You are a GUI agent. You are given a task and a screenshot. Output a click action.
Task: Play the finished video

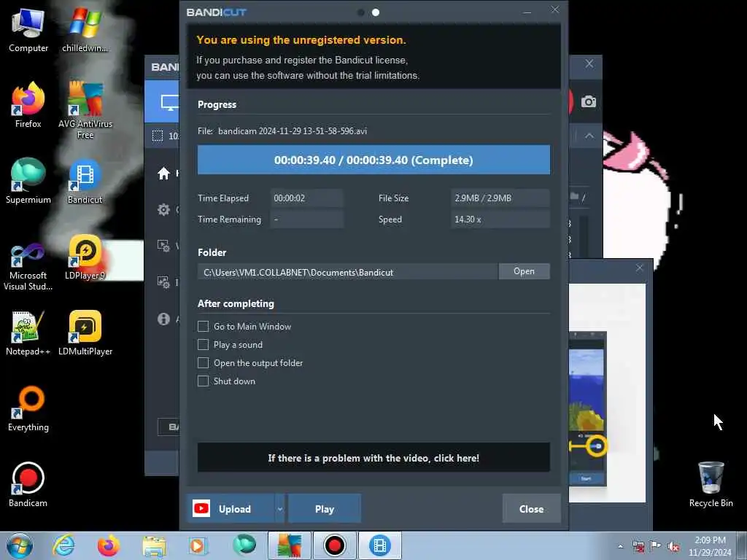click(325, 508)
